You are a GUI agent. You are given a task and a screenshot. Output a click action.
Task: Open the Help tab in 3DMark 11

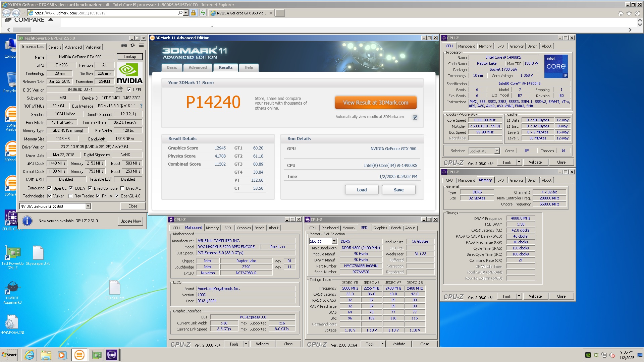point(249,67)
